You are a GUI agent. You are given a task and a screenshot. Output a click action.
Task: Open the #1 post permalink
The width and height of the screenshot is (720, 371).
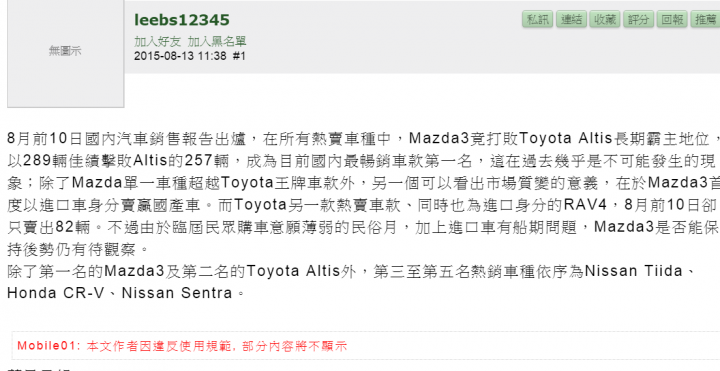pos(239,56)
